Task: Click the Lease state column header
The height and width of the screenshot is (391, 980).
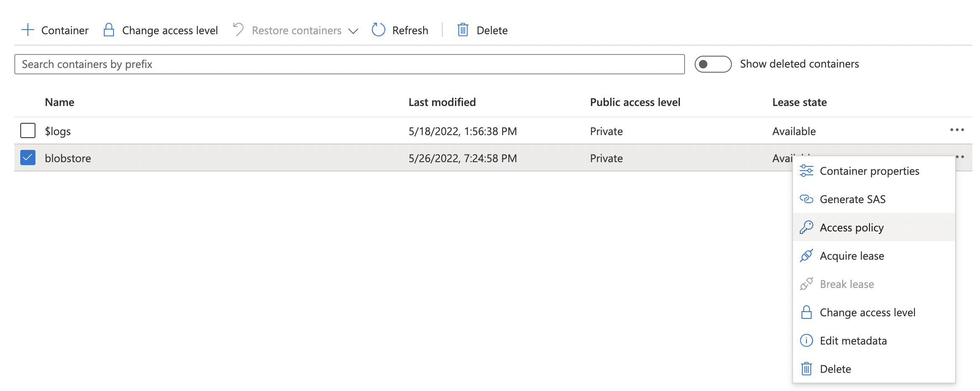Action: (x=799, y=102)
